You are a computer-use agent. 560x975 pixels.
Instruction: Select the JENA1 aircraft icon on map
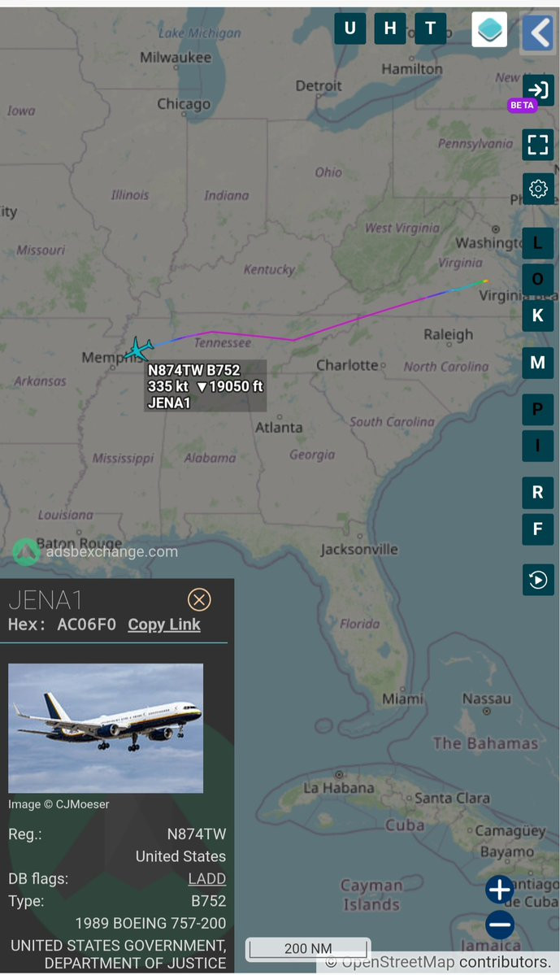coord(138,349)
